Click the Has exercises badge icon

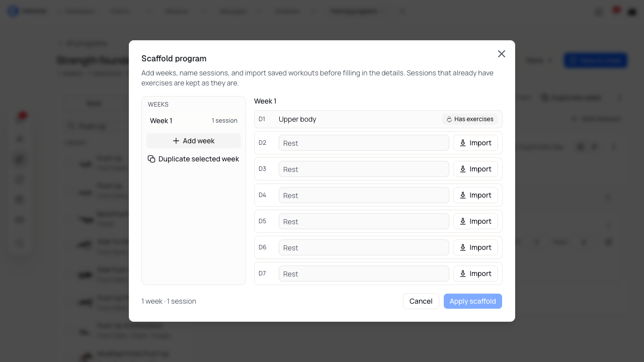449,120
